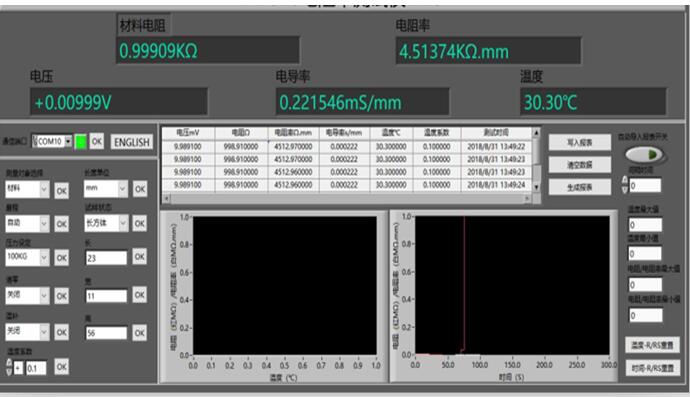Viewport: 690px width, 397px height.
Task: Click the length field containing 23
Action: pyautogui.click(x=106, y=258)
